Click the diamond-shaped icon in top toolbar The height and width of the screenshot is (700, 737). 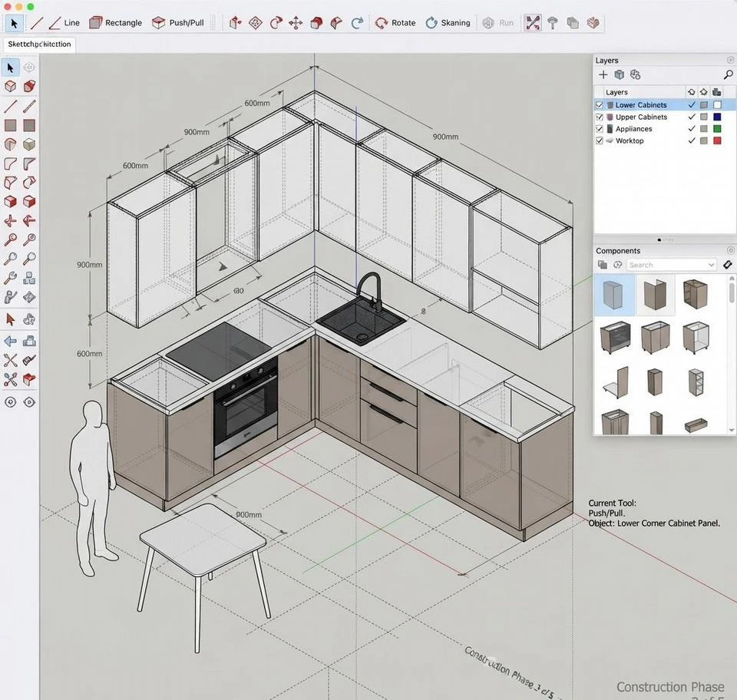tap(255, 22)
